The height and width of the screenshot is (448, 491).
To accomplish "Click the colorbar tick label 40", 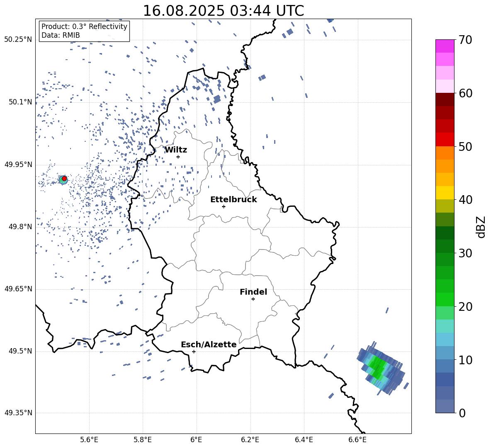I will click(465, 200).
